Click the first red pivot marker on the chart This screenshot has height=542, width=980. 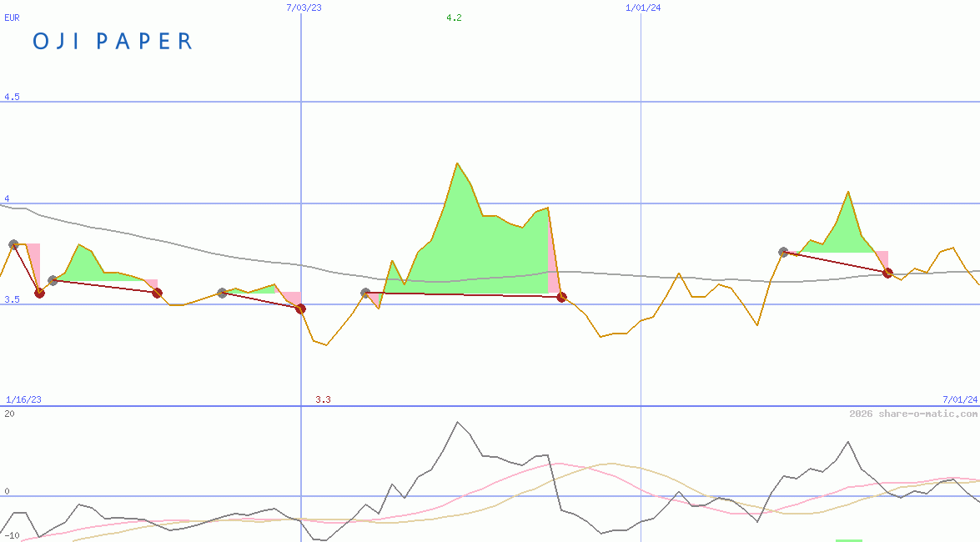tap(39, 294)
